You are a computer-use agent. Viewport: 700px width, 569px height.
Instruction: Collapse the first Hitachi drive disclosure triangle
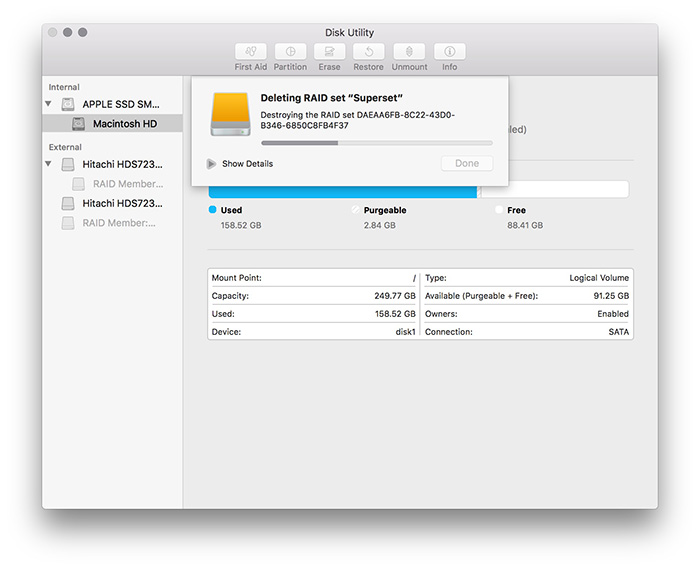click(x=48, y=164)
